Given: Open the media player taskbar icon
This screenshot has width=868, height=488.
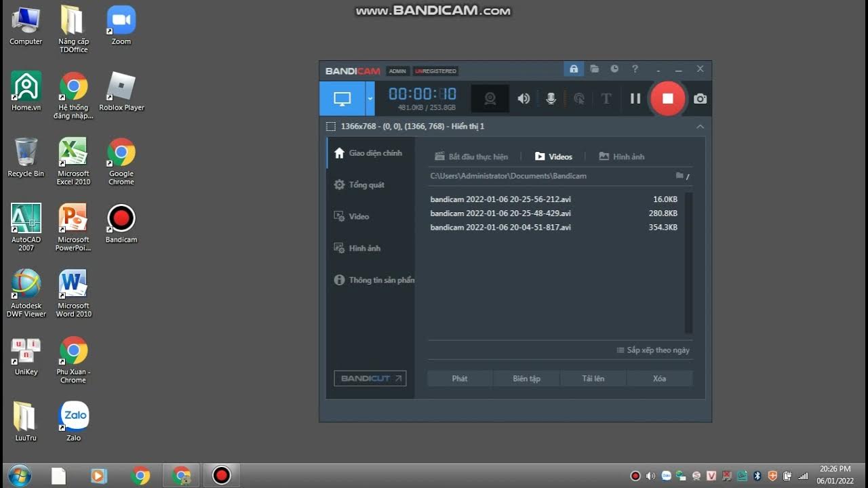Looking at the screenshot, I should tap(99, 475).
